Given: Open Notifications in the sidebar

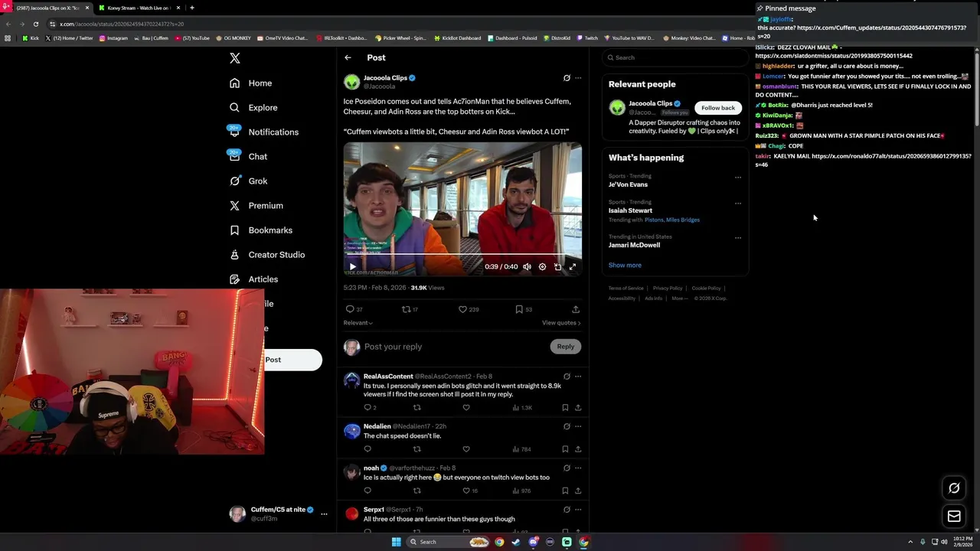Looking at the screenshot, I should click(x=264, y=132).
